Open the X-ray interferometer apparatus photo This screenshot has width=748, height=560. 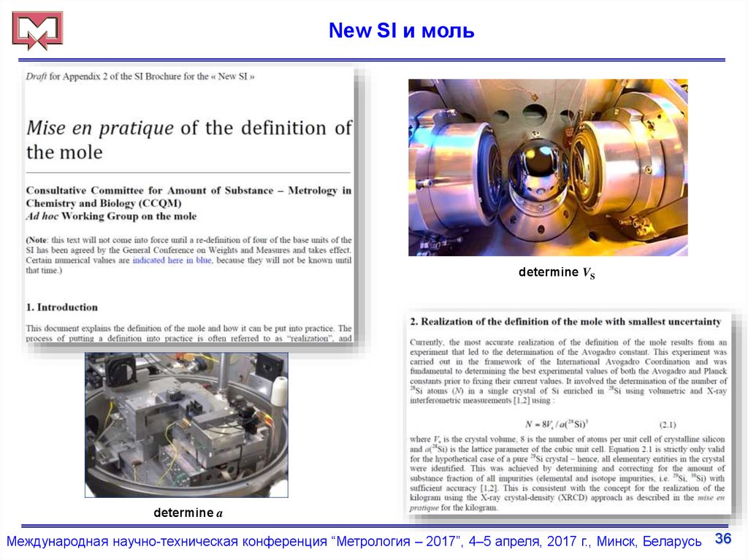pyautogui.click(x=186, y=425)
